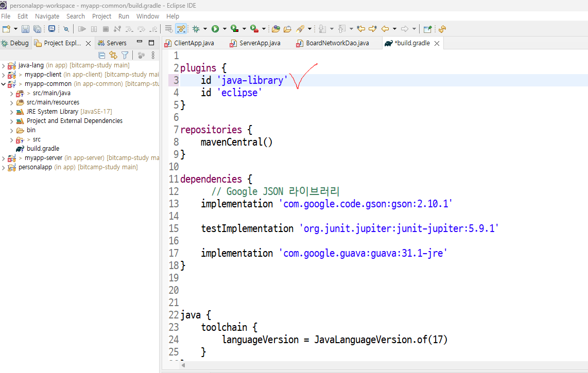Click the Search flashlight icon
588x373 pixels.
(x=300, y=29)
